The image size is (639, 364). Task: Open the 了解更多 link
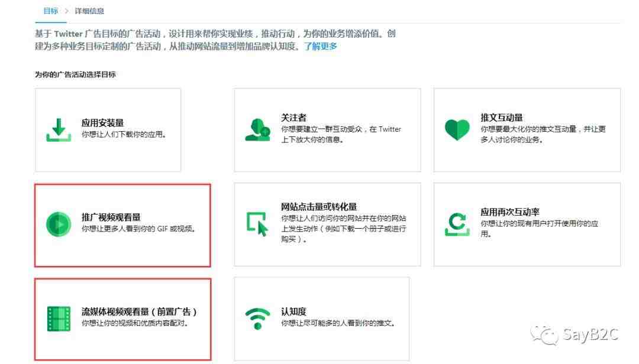321,46
